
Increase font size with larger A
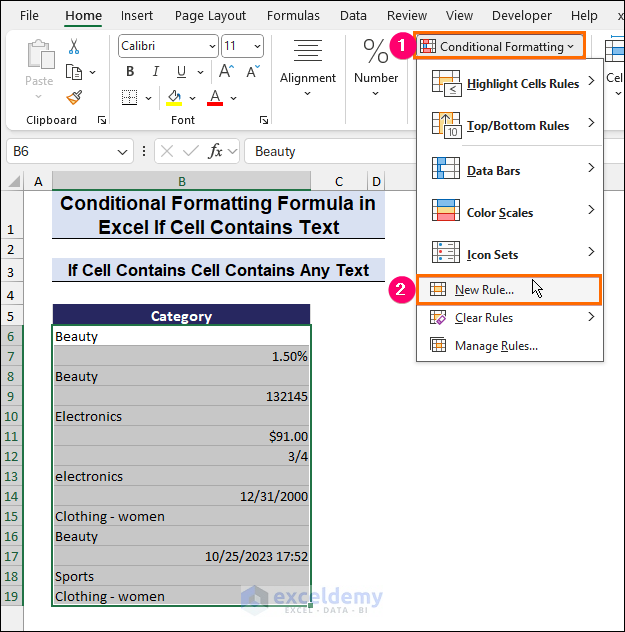[x=226, y=71]
